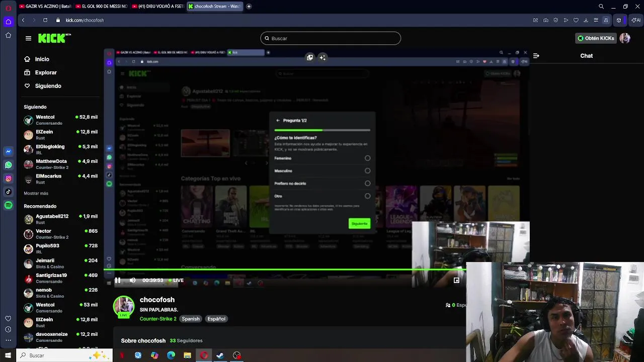This screenshot has width=644, height=362.
Task: Click the Obtén KICKs button
Action: pos(596,38)
